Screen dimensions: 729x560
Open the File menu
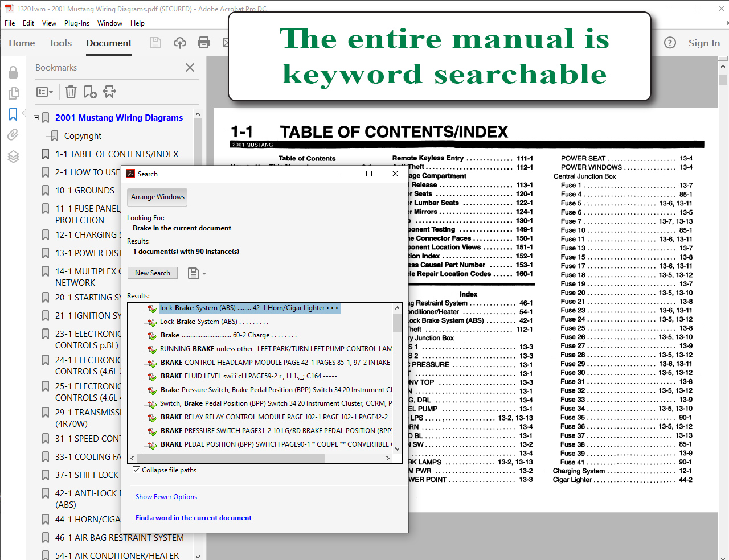coord(10,23)
